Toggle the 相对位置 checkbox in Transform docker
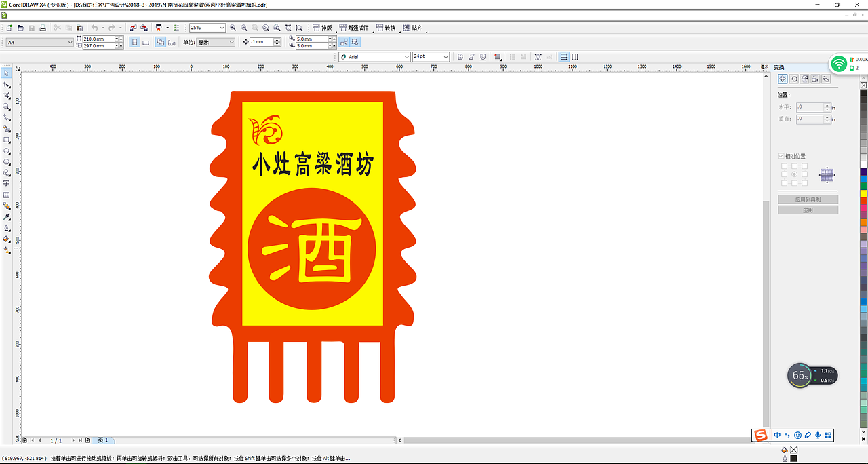Image resolution: width=868 pixels, height=464 pixels. point(781,155)
